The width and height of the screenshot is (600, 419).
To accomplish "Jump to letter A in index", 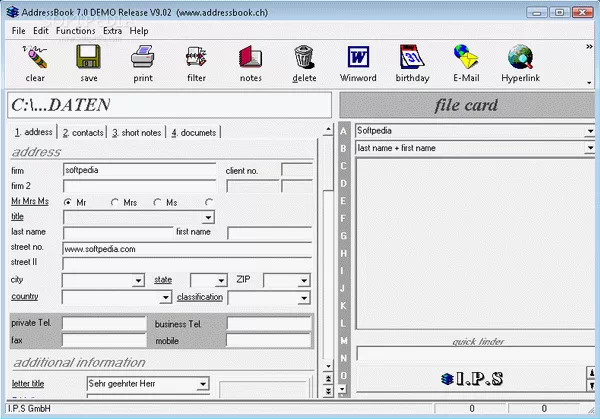I will point(343,131).
